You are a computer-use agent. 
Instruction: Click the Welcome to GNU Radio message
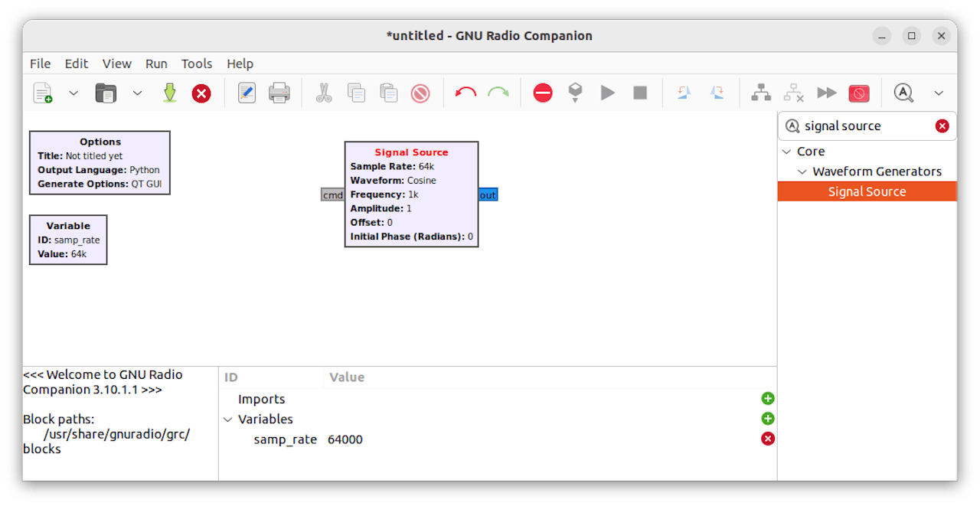coord(103,382)
